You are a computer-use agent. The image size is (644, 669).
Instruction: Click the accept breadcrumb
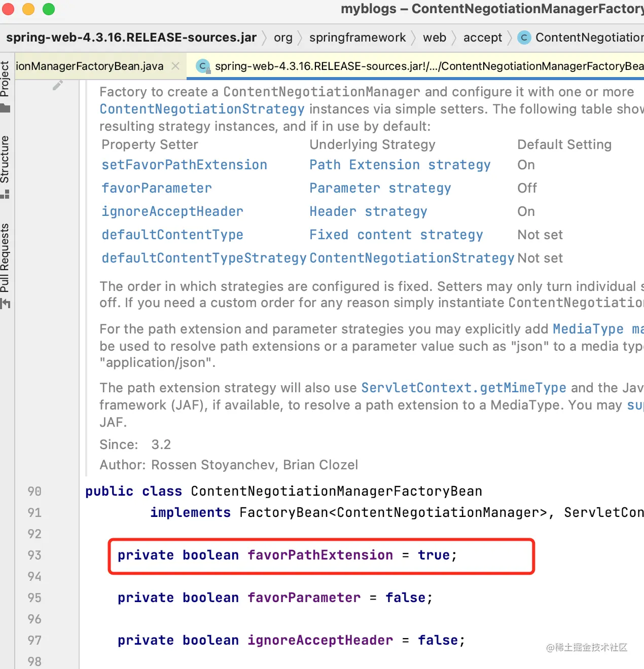coord(483,38)
